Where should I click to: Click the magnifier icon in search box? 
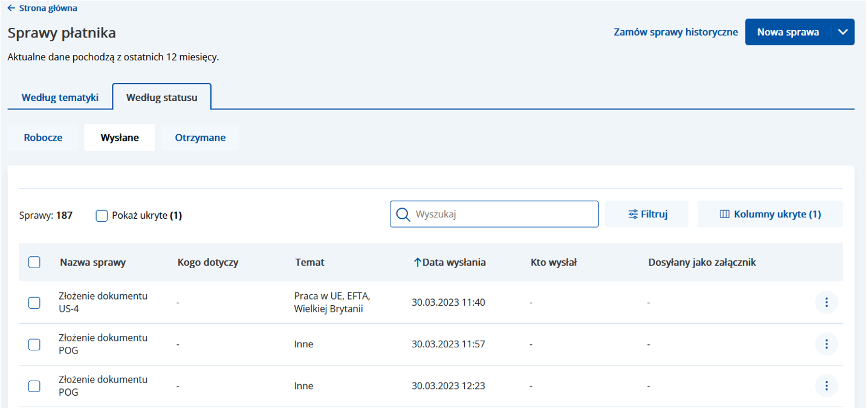[403, 214]
